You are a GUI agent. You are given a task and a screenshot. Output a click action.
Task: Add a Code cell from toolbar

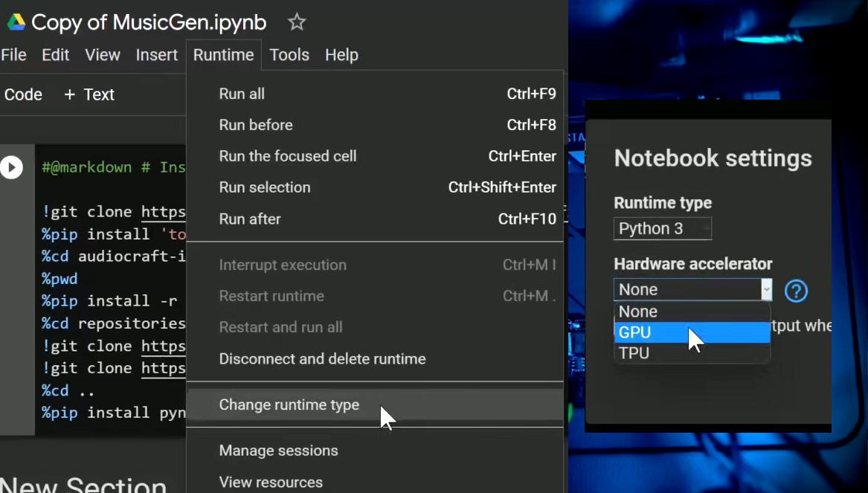tap(23, 94)
